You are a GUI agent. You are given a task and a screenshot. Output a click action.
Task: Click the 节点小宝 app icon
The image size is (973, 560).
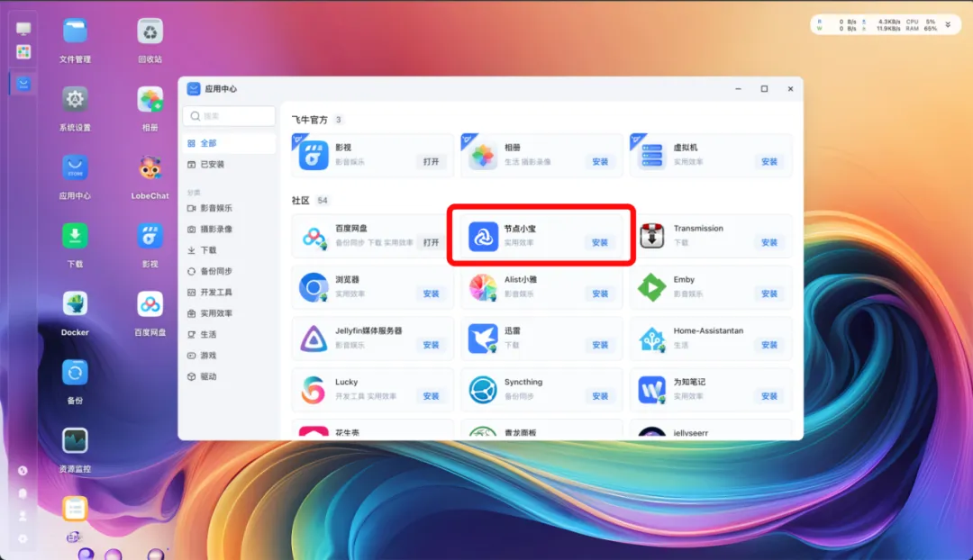483,236
